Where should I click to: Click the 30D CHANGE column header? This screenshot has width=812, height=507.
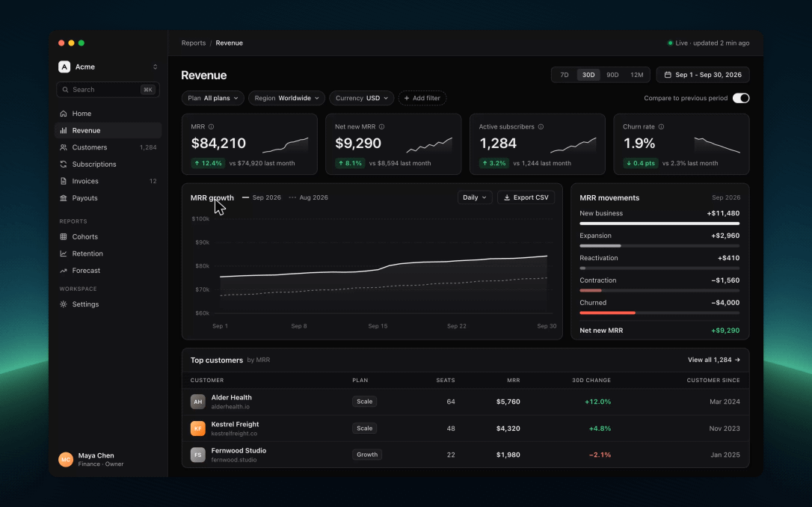click(591, 380)
